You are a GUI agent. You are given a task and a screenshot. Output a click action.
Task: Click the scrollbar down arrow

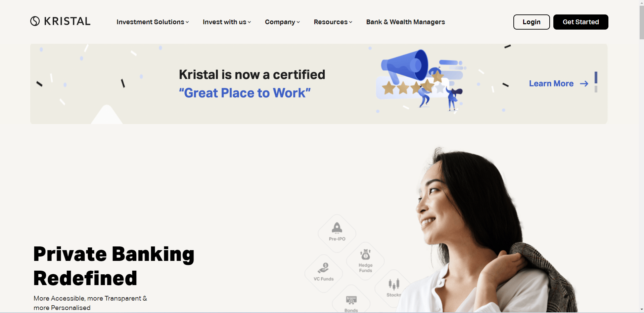pos(642,310)
